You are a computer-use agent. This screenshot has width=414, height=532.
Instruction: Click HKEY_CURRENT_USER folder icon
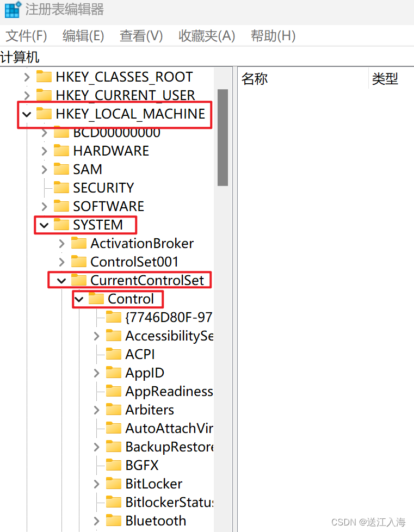(x=44, y=95)
